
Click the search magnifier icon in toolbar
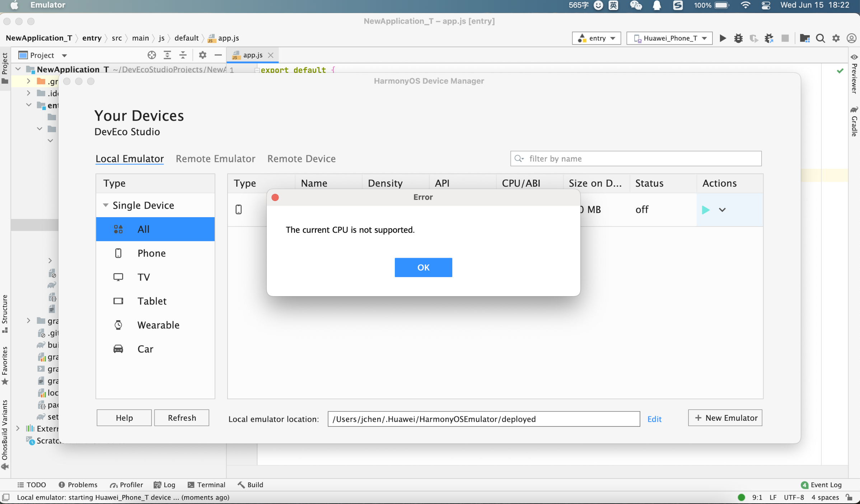[x=820, y=38]
